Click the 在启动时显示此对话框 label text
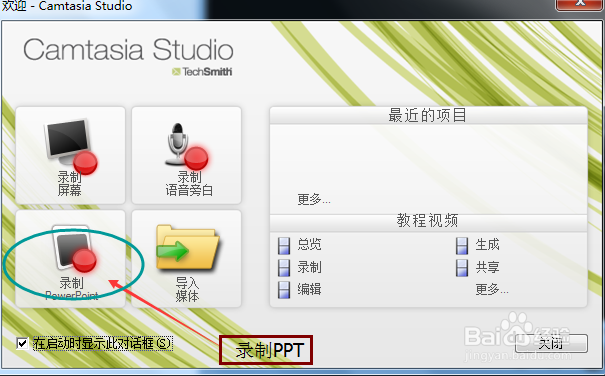605x376 pixels. click(x=102, y=343)
